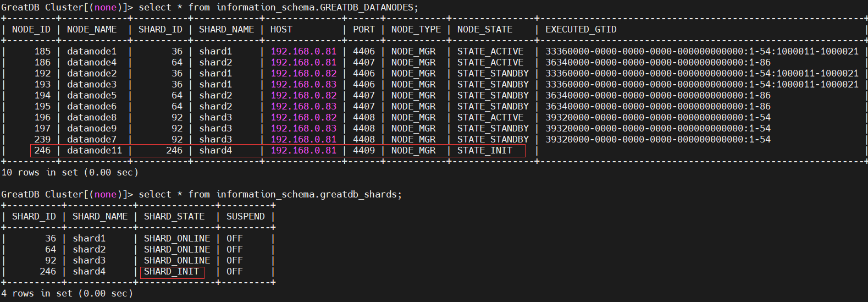Click STATE_STANDBY in the datanode7 row

point(493,140)
